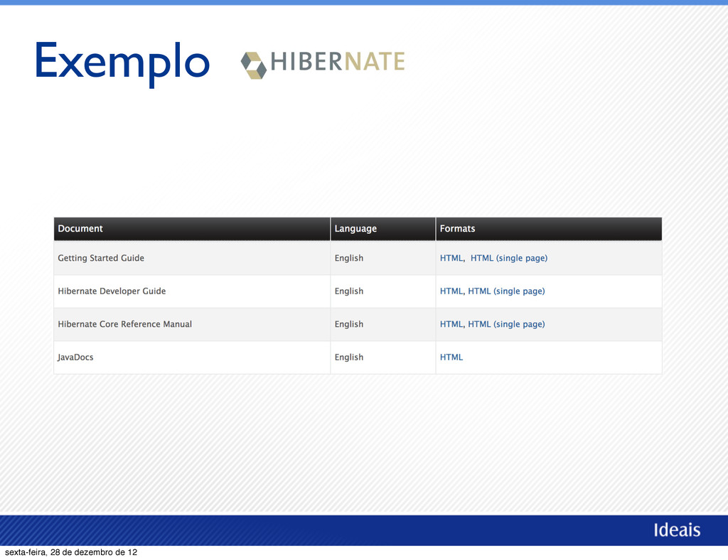
Task: Click the Hibernate logo
Action: pos(323,64)
